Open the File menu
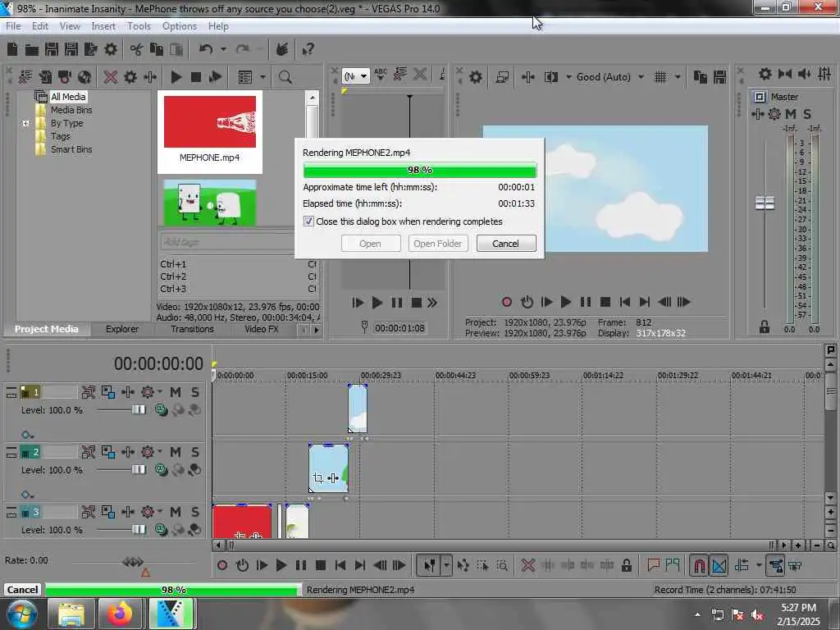 click(x=13, y=25)
